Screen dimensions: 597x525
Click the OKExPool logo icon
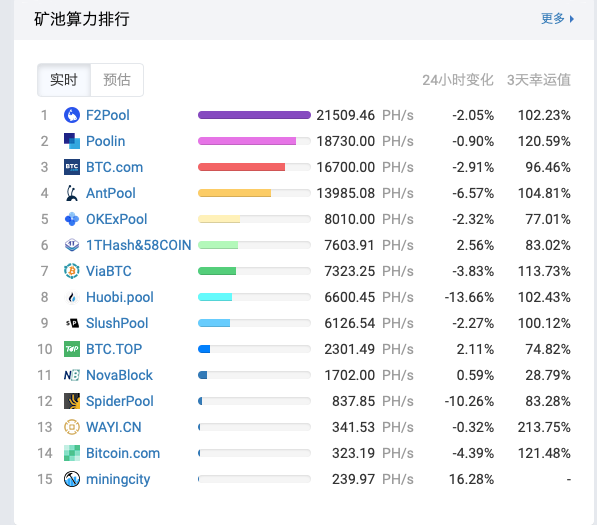72,219
